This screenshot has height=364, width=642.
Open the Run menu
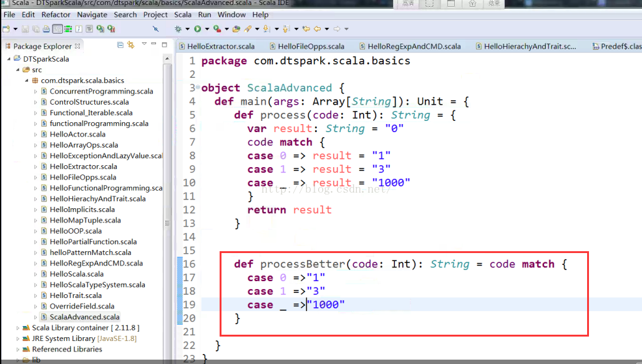pyautogui.click(x=204, y=15)
